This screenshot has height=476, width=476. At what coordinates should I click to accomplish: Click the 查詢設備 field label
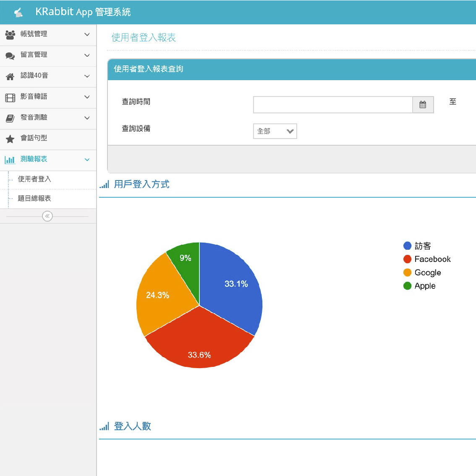[136, 128]
